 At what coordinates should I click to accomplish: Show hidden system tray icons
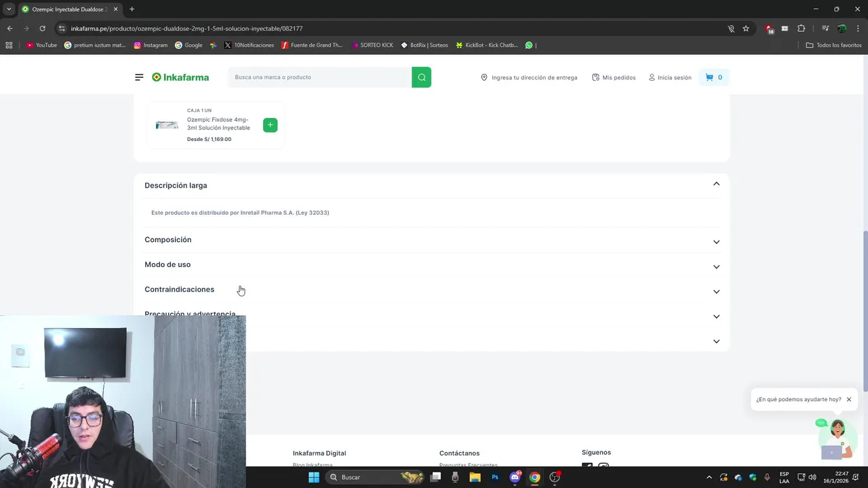click(x=709, y=477)
